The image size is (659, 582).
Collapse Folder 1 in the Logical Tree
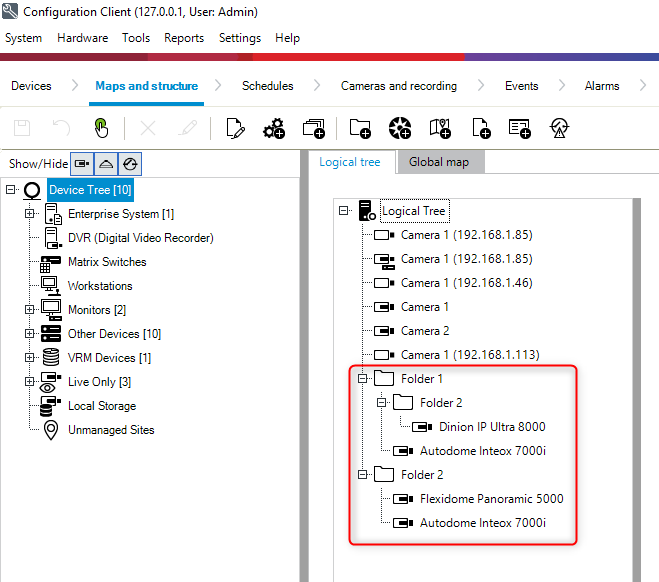click(363, 379)
